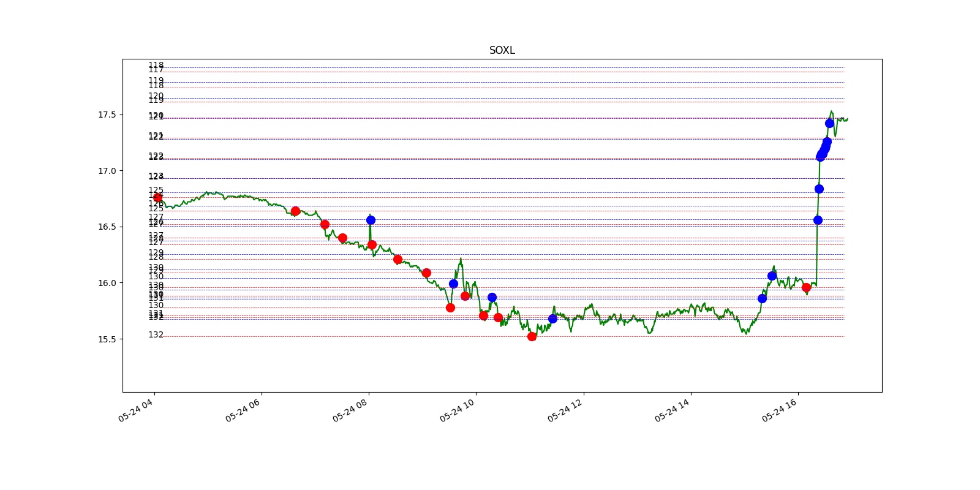The height and width of the screenshot is (490, 980).
Task: Select the red dot at the day's lowest price
Action: pos(532,336)
